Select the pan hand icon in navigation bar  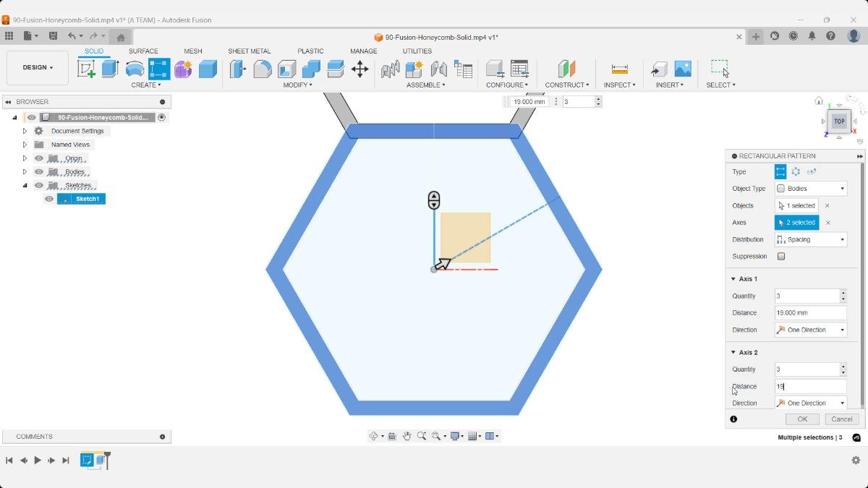tap(407, 436)
